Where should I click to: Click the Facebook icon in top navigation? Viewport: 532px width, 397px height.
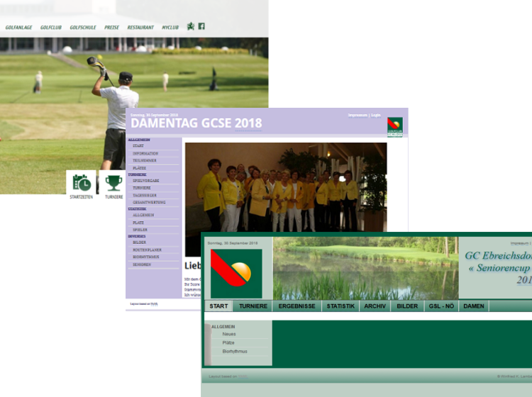(x=201, y=26)
